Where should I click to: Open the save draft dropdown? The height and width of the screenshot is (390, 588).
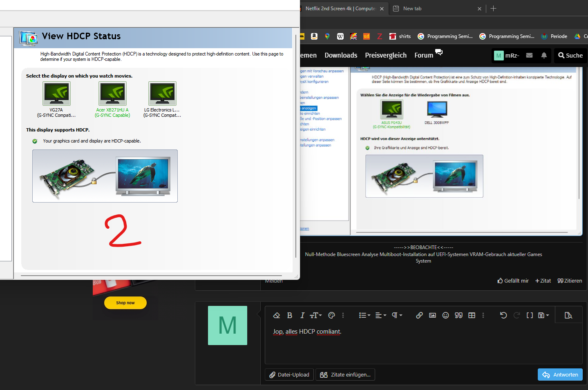click(543, 315)
